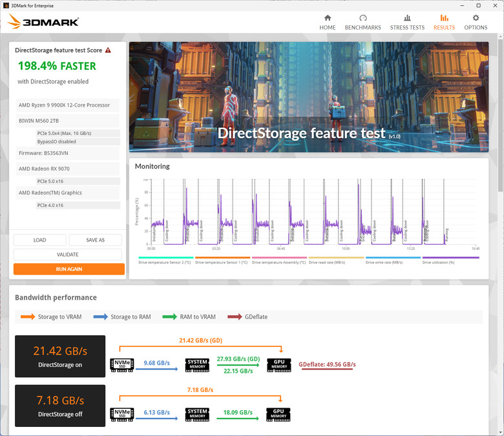Click the 6.13 GB/s value
The width and height of the screenshot is (504, 436).
coord(156,412)
